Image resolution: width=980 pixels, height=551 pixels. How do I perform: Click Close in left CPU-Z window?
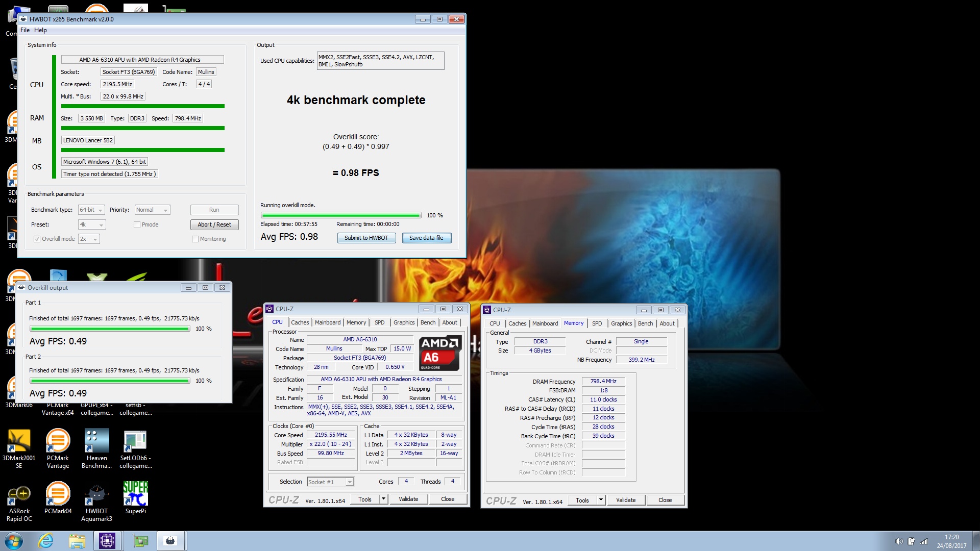tap(448, 499)
